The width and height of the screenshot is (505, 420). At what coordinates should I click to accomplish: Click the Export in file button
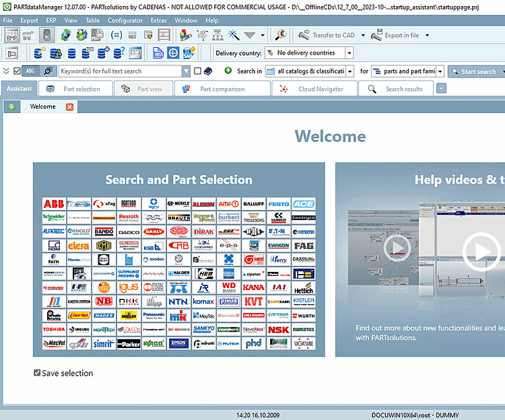[395, 35]
